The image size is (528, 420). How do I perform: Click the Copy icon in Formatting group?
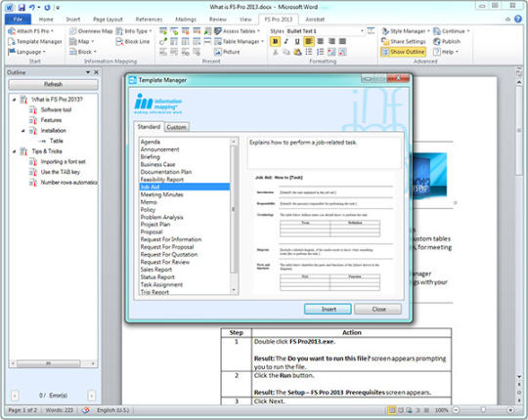286,52
